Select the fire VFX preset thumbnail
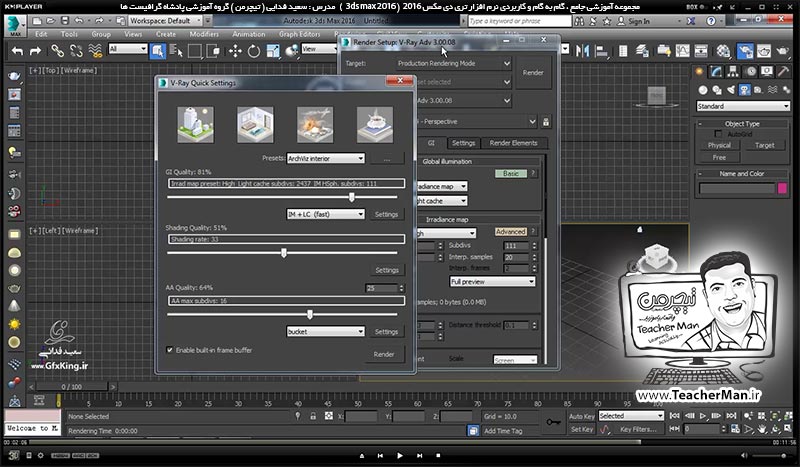 (315, 125)
